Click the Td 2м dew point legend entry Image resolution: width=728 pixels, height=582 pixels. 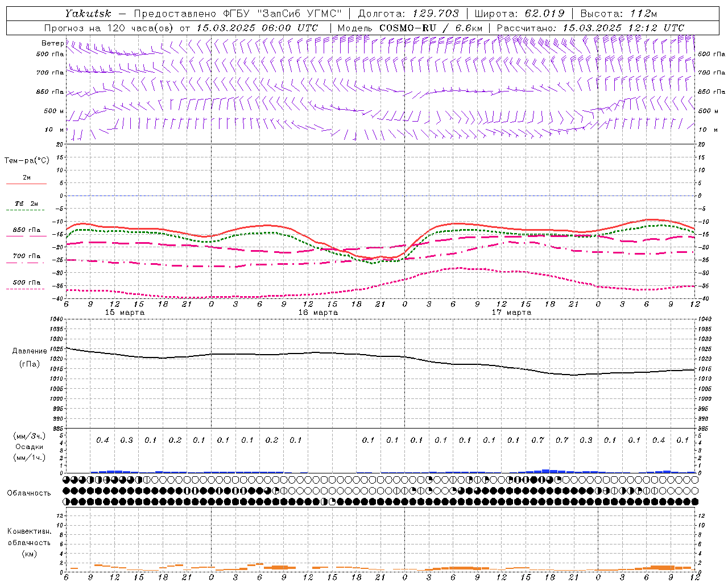(x=26, y=203)
